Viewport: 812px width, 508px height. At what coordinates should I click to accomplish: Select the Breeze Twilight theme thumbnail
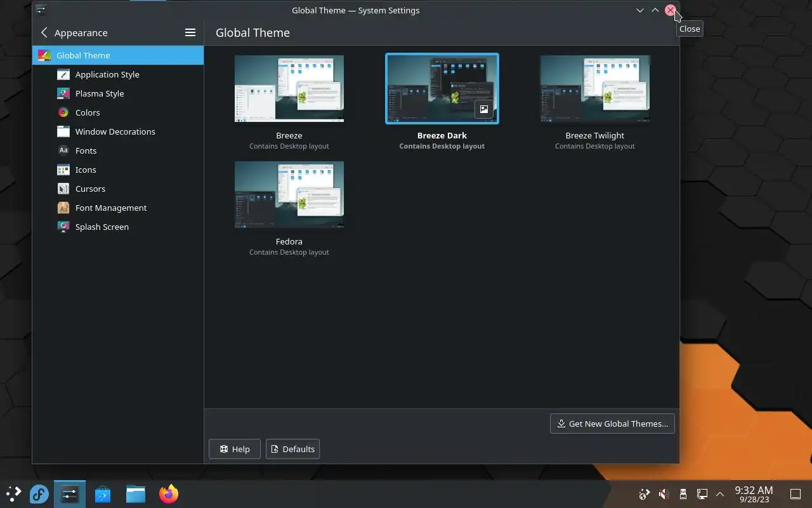click(x=595, y=89)
